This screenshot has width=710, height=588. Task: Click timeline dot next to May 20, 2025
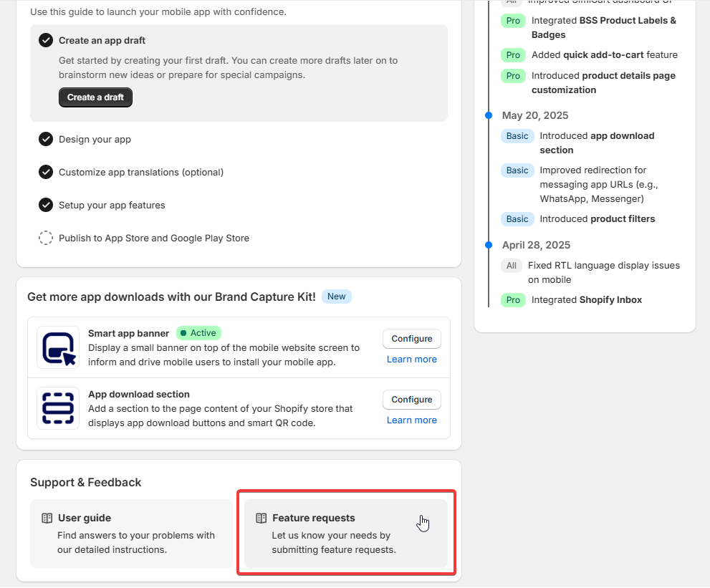[489, 115]
